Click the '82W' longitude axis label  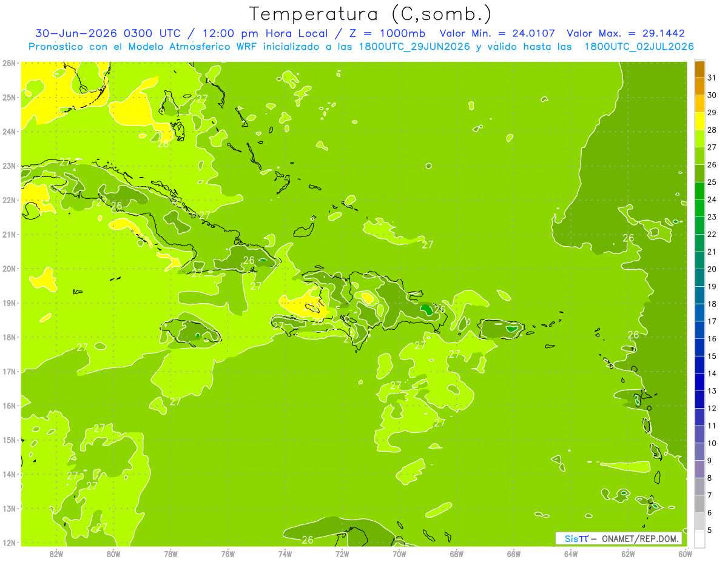point(56,554)
